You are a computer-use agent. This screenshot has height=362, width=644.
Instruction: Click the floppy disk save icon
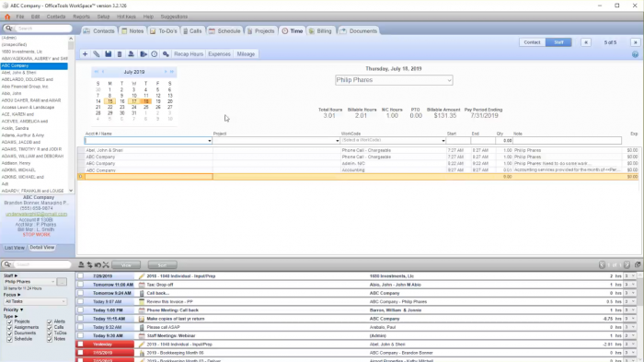tap(108, 54)
